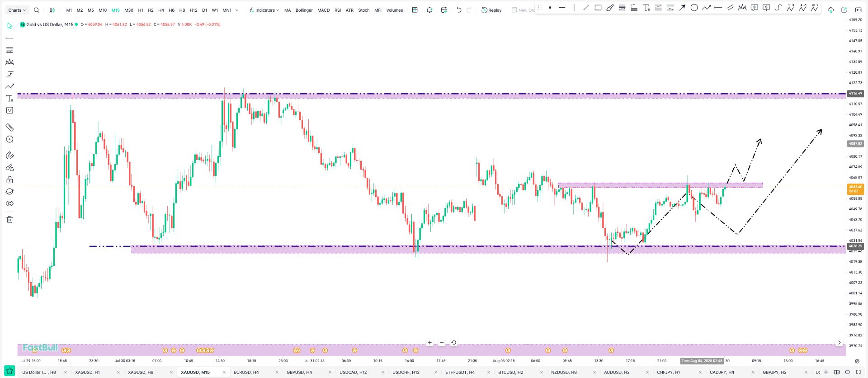Zoom out chart with minus button
This screenshot has width=868, height=378.
[442, 343]
